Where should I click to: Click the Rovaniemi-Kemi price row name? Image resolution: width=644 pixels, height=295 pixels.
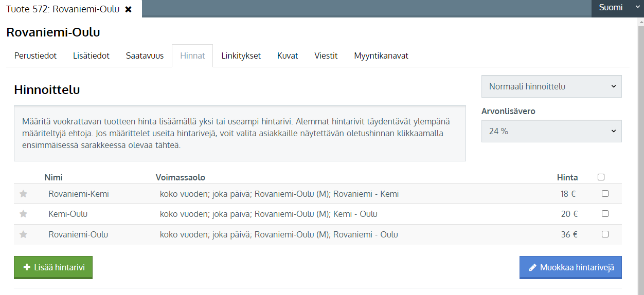[x=79, y=194]
